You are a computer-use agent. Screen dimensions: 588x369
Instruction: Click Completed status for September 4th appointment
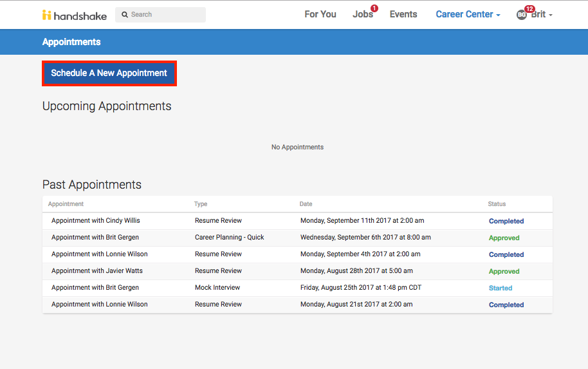(506, 254)
